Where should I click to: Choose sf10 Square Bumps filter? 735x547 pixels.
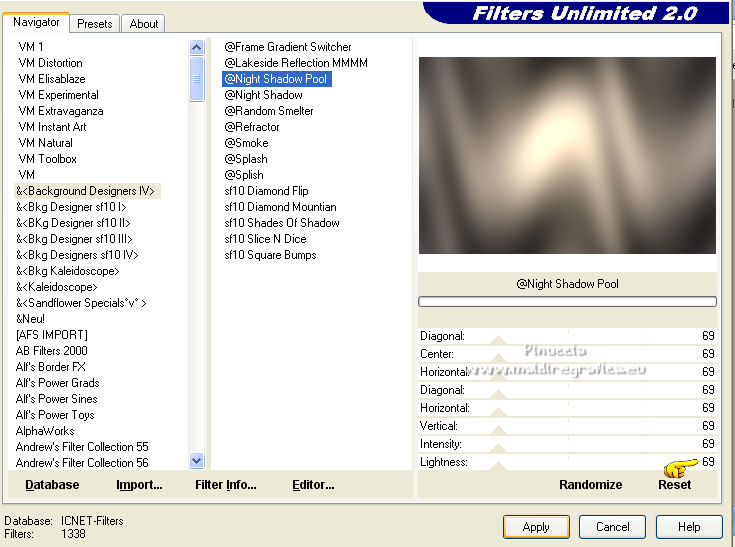[x=270, y=255]
